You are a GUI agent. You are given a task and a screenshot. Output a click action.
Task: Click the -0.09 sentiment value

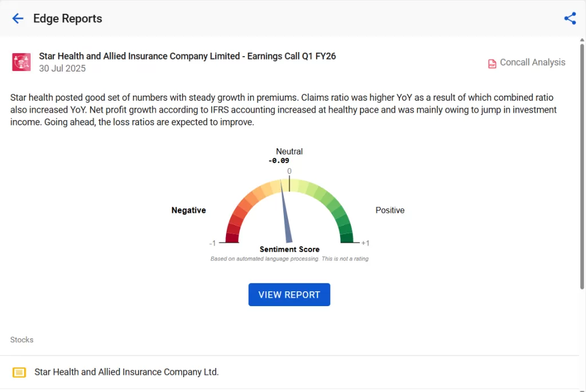(x=279, y=161)
